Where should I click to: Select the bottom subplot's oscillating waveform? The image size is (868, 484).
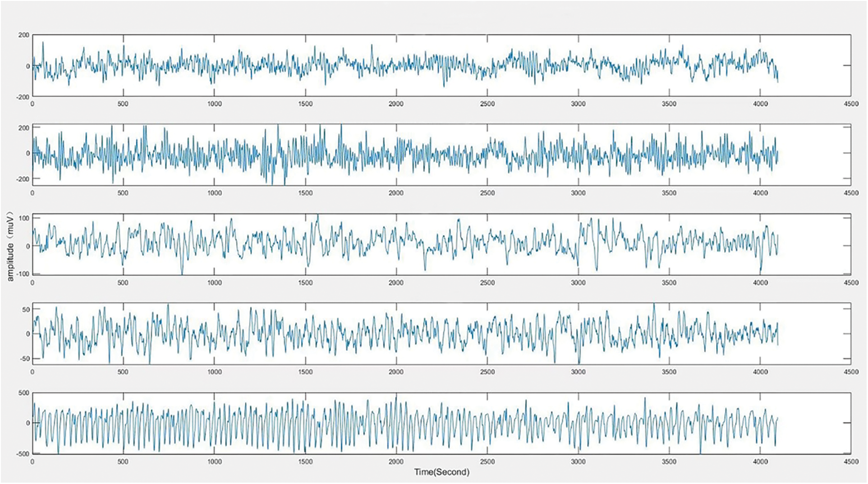point(406,424)
